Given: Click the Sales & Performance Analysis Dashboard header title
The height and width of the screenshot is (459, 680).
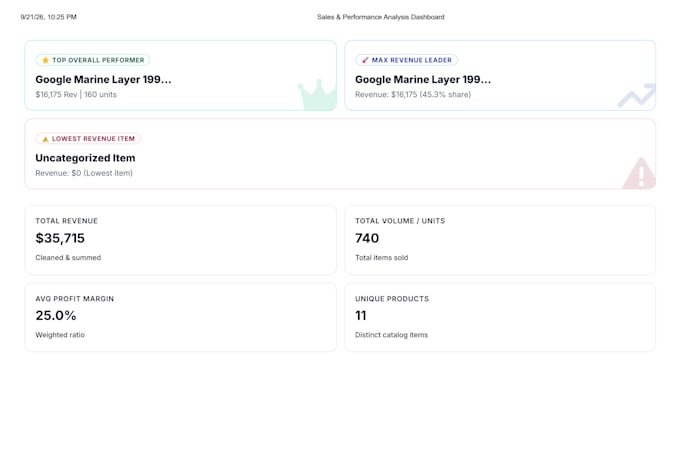Looking at the screenshot, I should click(x=381, y=17).
